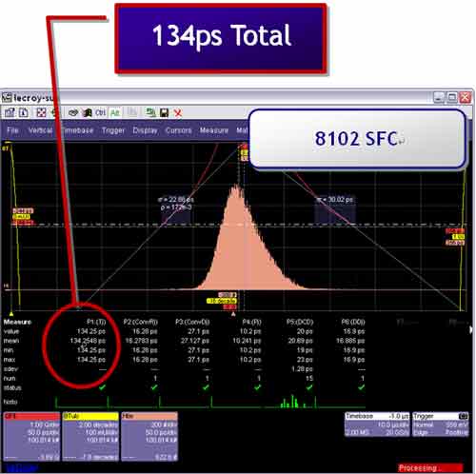Image resolution: width=476 pixels, height=474 pixels.
Task: Click the green copy-screens toolbar icon
Action: click(150, 112)
